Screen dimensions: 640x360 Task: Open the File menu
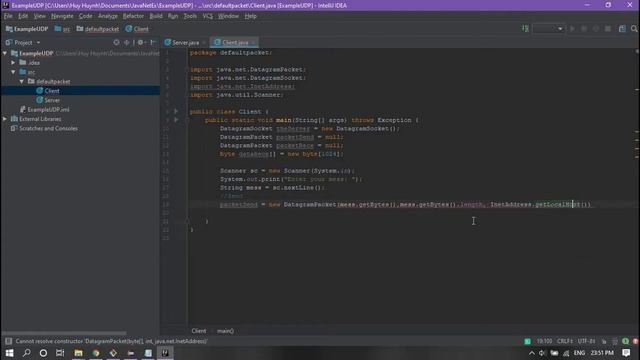click(8, 16)
